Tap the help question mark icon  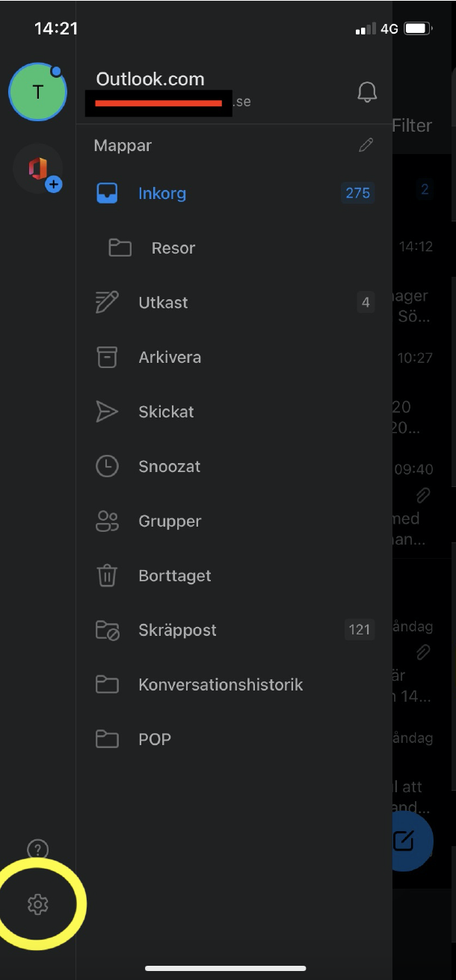point(37,849)
